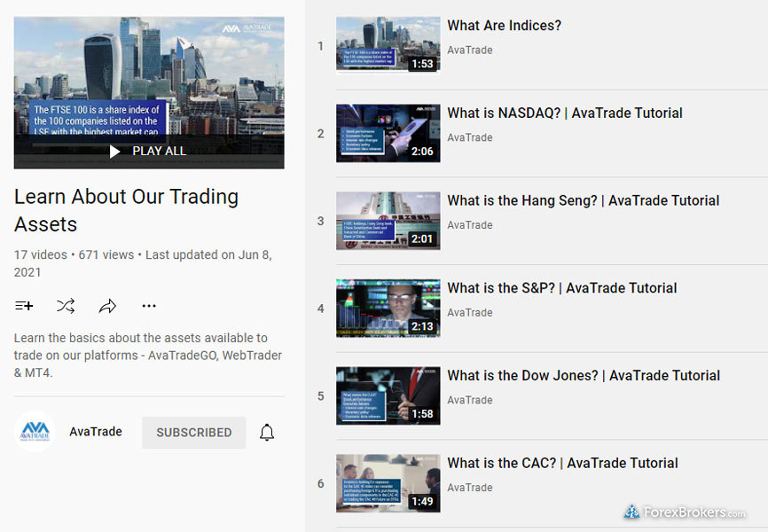Open the "What is NASDAQ?" video title
This screenshot has width=768, height=532.
[x=565, y=113]
